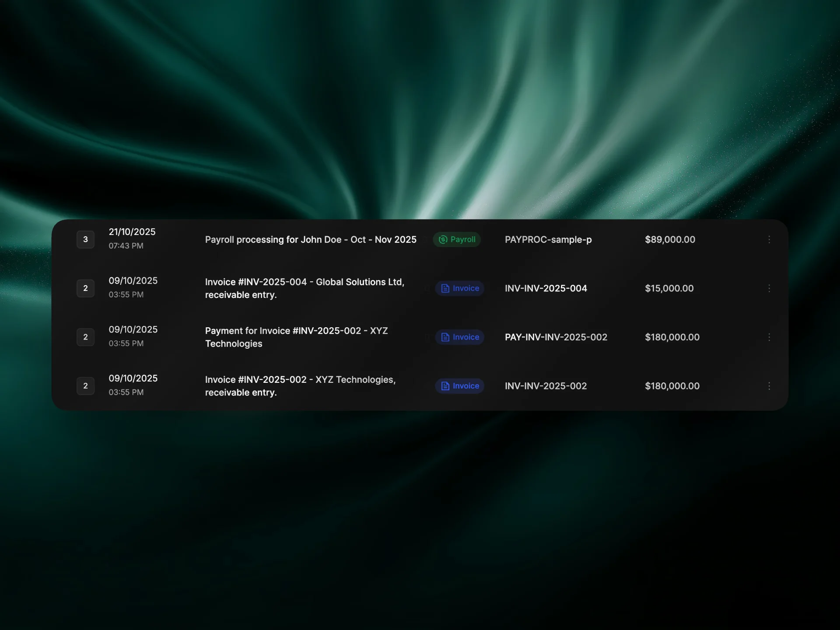Open the three-dot menu for the INV-INV-2025-002 row
The height and width of the screenshot is (630, 840).
tap(769, 386)
